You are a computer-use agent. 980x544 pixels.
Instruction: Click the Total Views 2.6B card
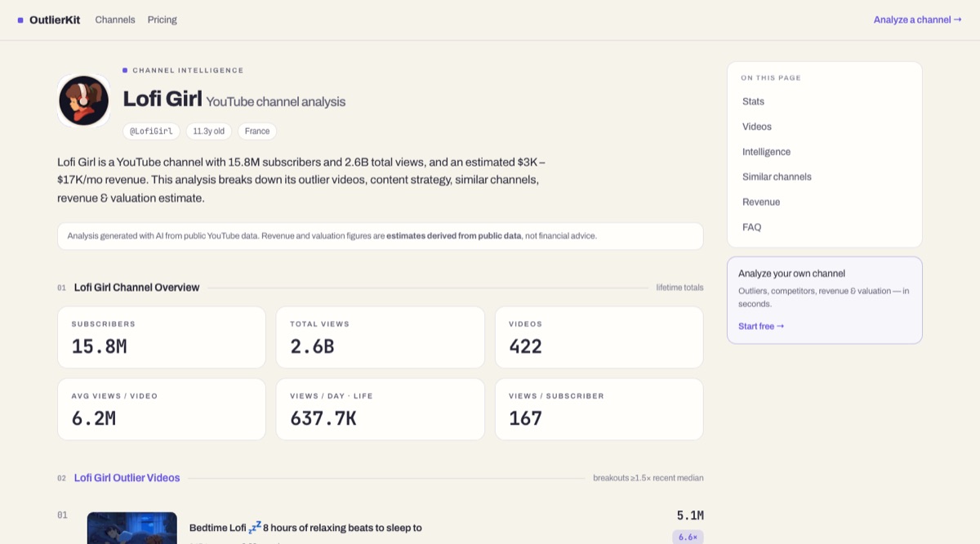click(x=381, y=337)
